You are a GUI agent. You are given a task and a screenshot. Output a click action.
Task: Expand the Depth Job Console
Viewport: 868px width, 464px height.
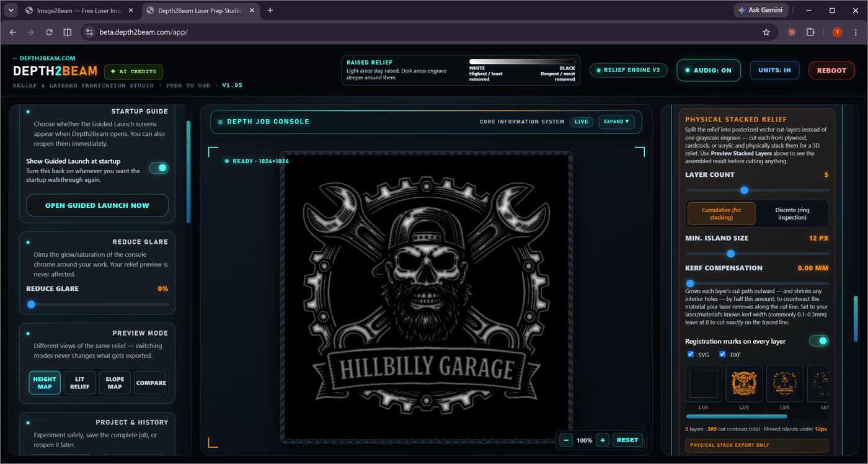pyautogui.click(x=616, y=122)
